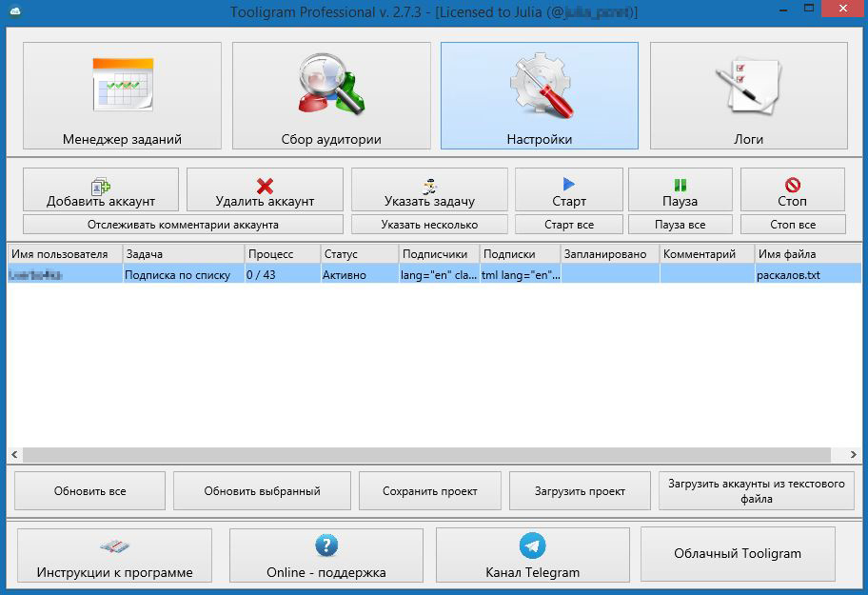Image resolution: width=868 pixels, height=595 pixels.
Task: Sort by the Запланировано column header
Action: 610,254
